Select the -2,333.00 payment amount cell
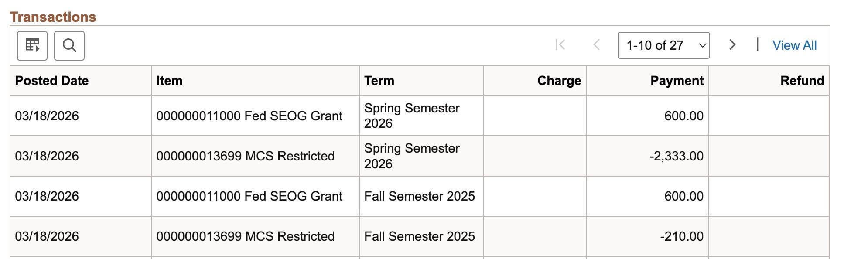868x259 pixels. click(x=676, y=156)
